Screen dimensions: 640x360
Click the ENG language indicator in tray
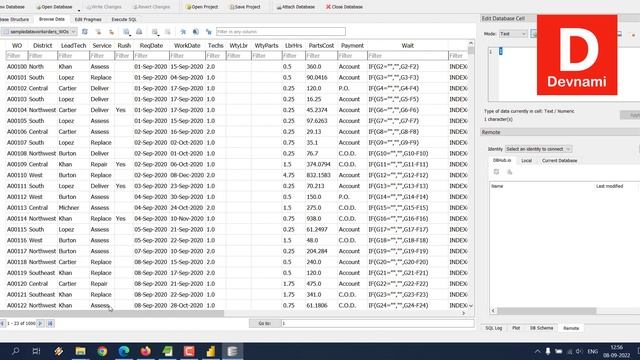tap(593, 351)
